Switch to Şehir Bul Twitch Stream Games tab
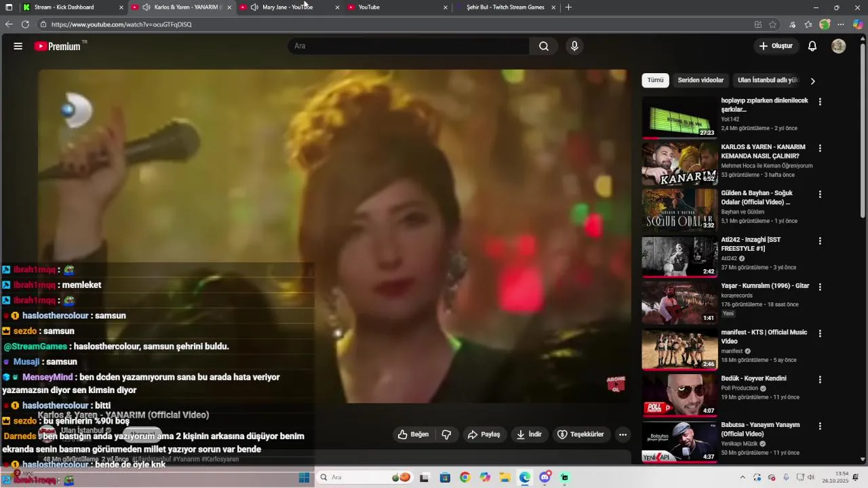 (507, 7)
